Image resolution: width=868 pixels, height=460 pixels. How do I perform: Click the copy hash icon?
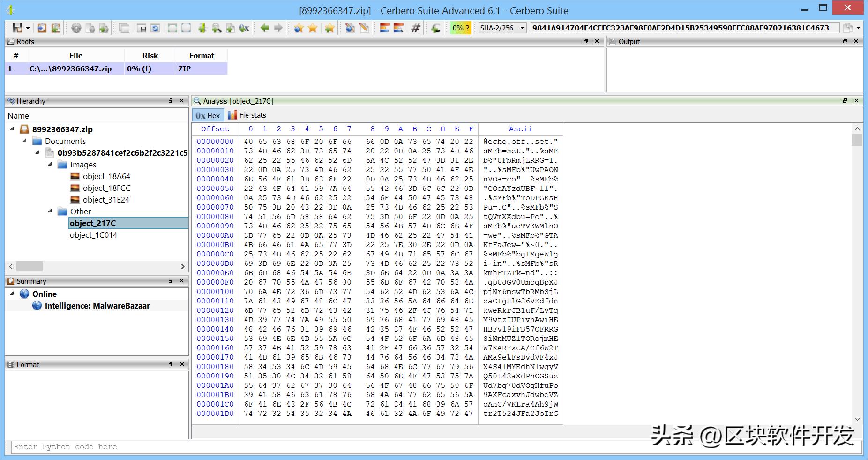tap(848, 28)
